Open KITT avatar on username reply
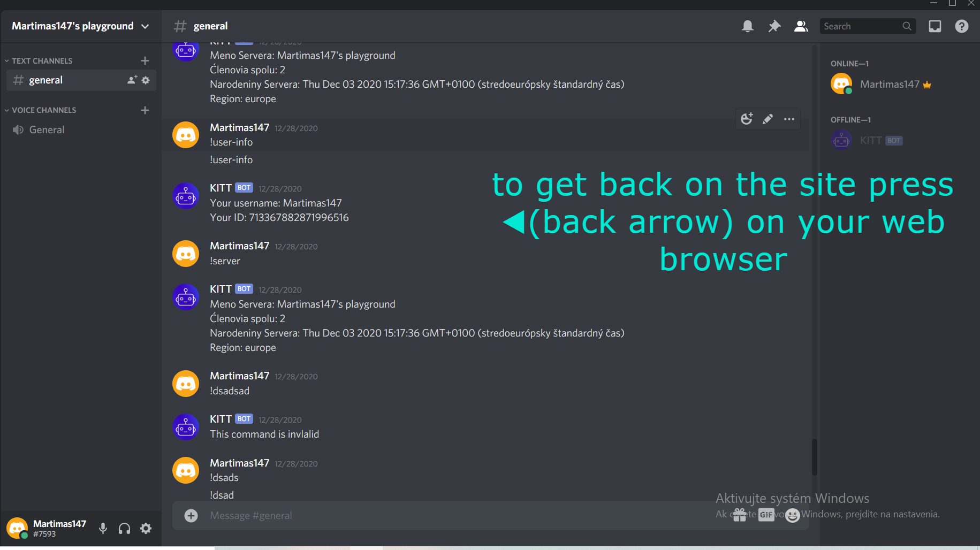This screenshot has width=980, height=550. click(x=186, y=196)
